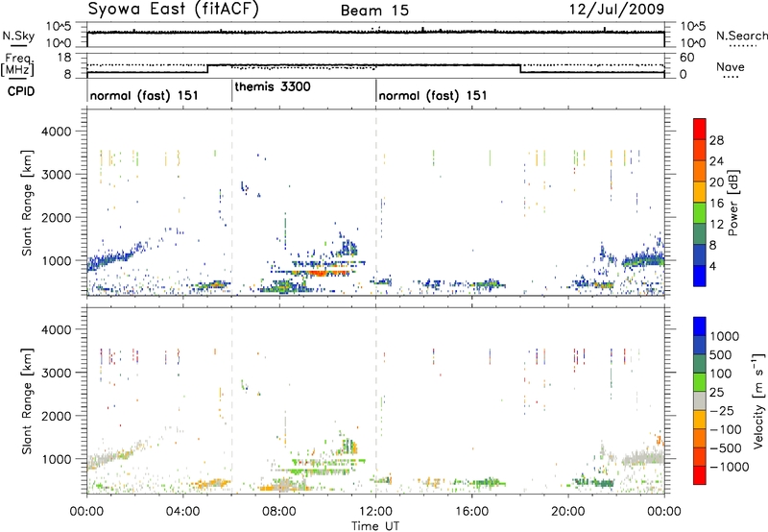Screen dimensions: 768x532
Task: Click the red high-power echo patch near 09:30
Action: [x=321, y=273]
